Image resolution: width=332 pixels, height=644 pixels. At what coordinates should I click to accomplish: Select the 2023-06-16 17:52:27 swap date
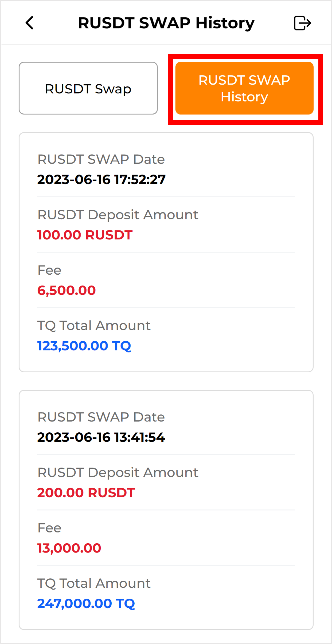pos(101,179)
